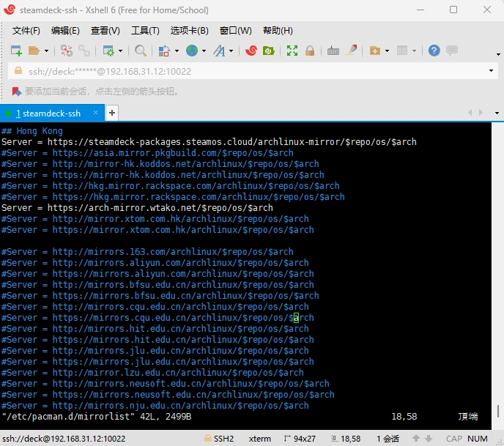504x446 pixels.
Task: Click the Reconnect chain icon
Action: coord(84,51)
